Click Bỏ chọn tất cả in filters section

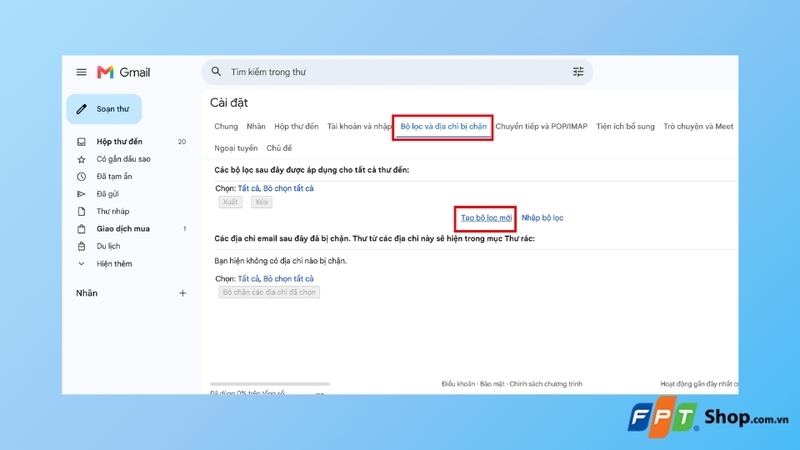[x=288, y=188]
